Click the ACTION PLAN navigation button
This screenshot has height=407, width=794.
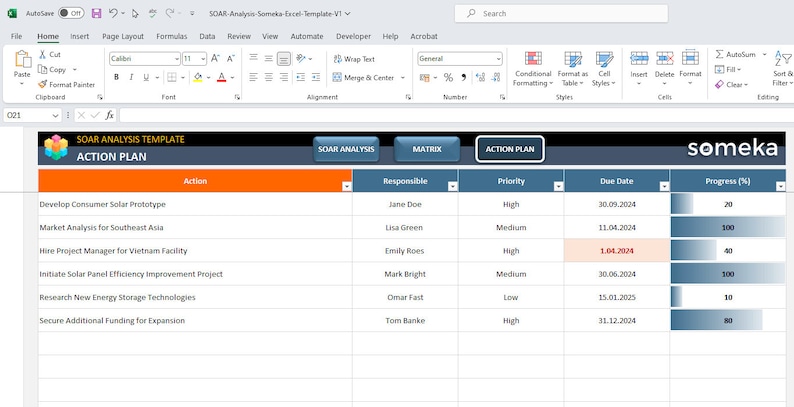coord(510,149)
